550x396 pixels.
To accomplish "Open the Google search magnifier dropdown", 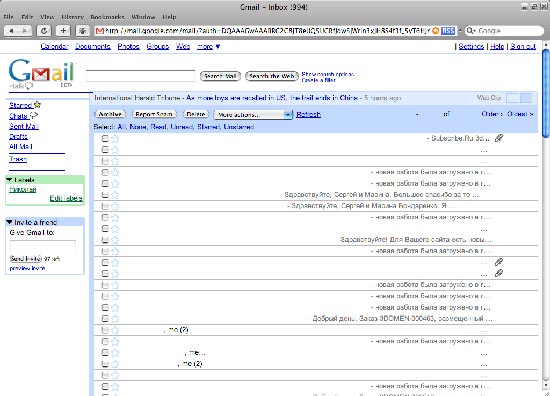I will tap(471, 31).
